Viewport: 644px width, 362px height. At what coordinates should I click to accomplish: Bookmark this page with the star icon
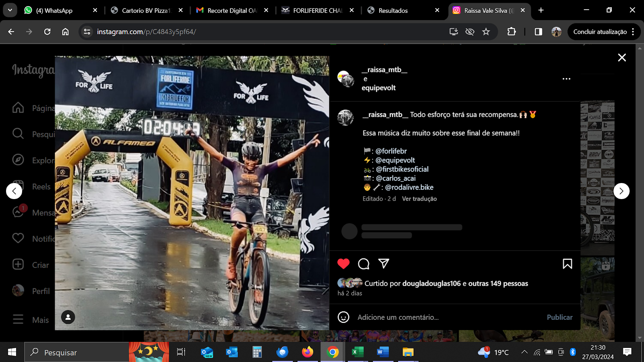pyautogui.click(x=486, y=32)
